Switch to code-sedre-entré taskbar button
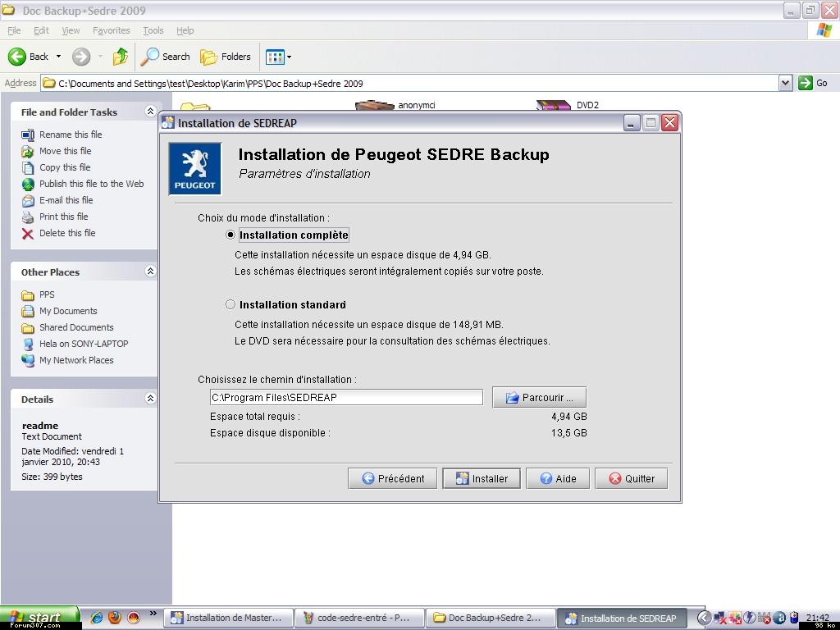Viewport: 840px width, 630px height. [x=359, y=618]
